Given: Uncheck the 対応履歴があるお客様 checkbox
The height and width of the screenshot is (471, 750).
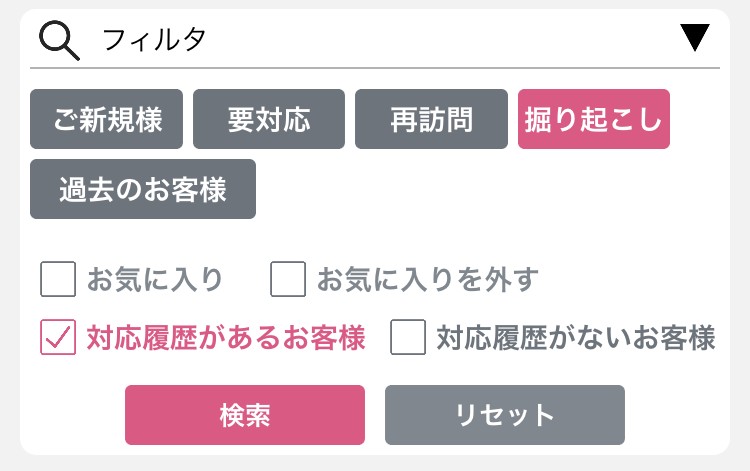Looking at the screenshot, I should coord(58,337).
